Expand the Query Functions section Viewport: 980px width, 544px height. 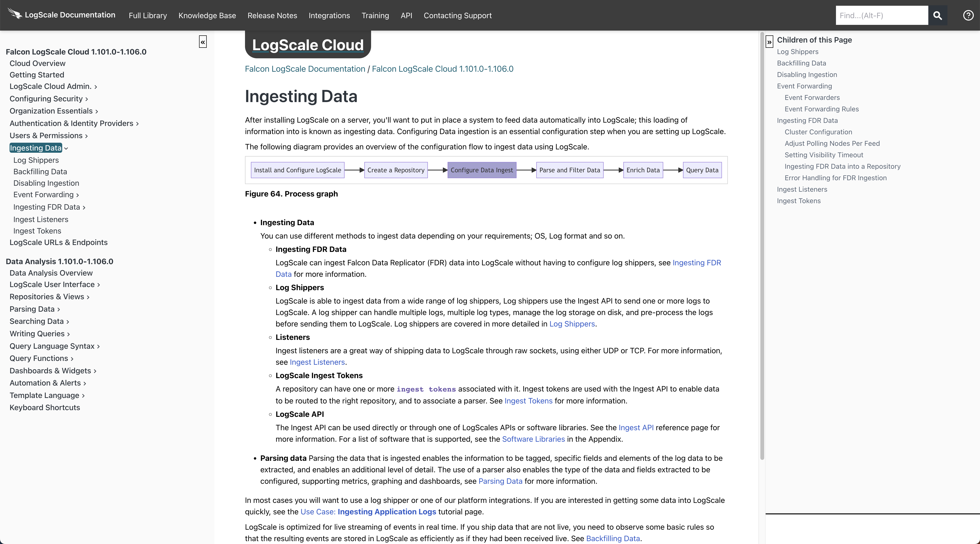(x=72, y=359)
